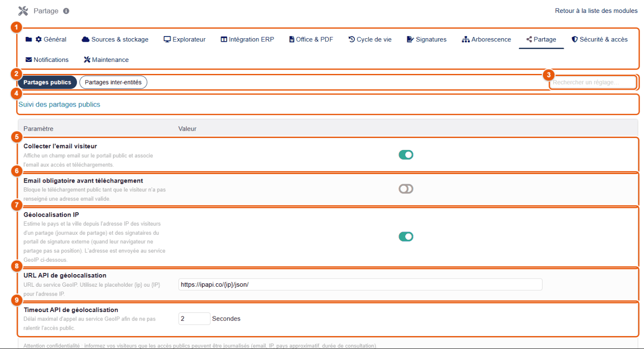Open the Notifications tab

click(47, 60)
